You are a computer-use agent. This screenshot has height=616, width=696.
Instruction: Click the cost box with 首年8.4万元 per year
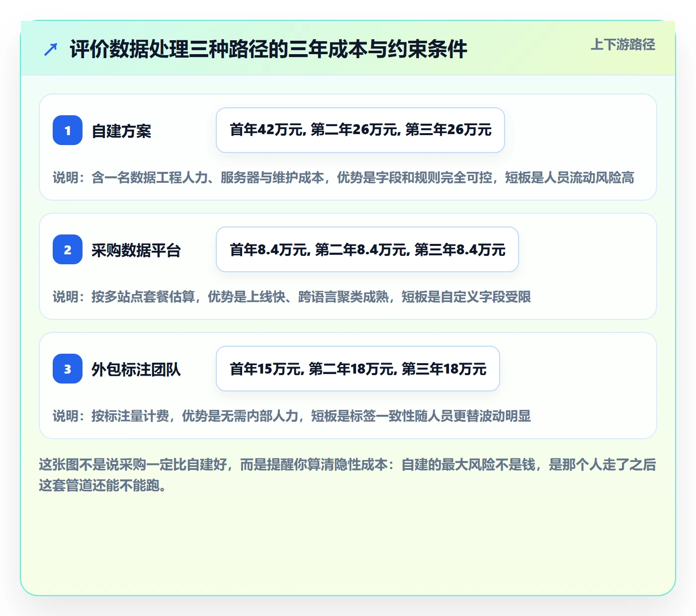pos(367,249)
